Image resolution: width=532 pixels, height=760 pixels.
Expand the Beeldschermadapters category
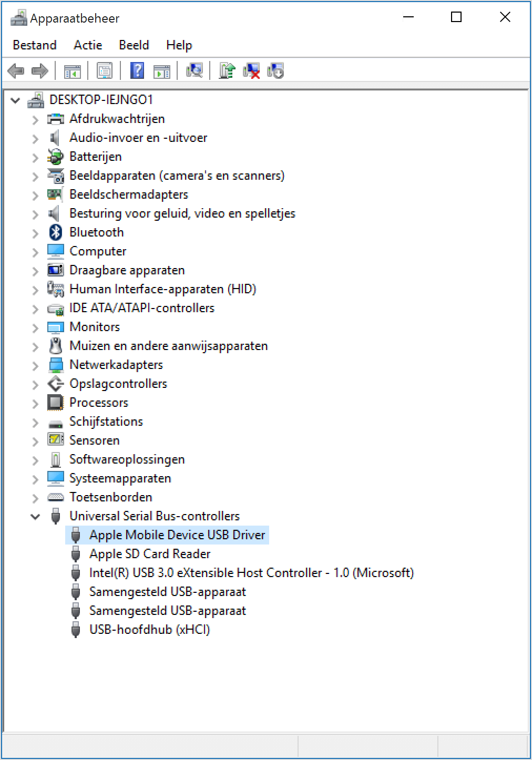[x=35, y=195]
